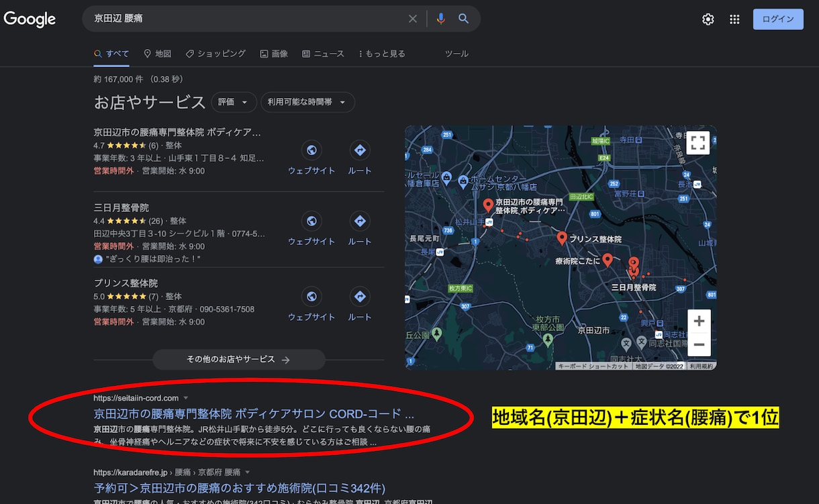Select the すべて tab
Screen dimensions: 819x504
point(111,54)
